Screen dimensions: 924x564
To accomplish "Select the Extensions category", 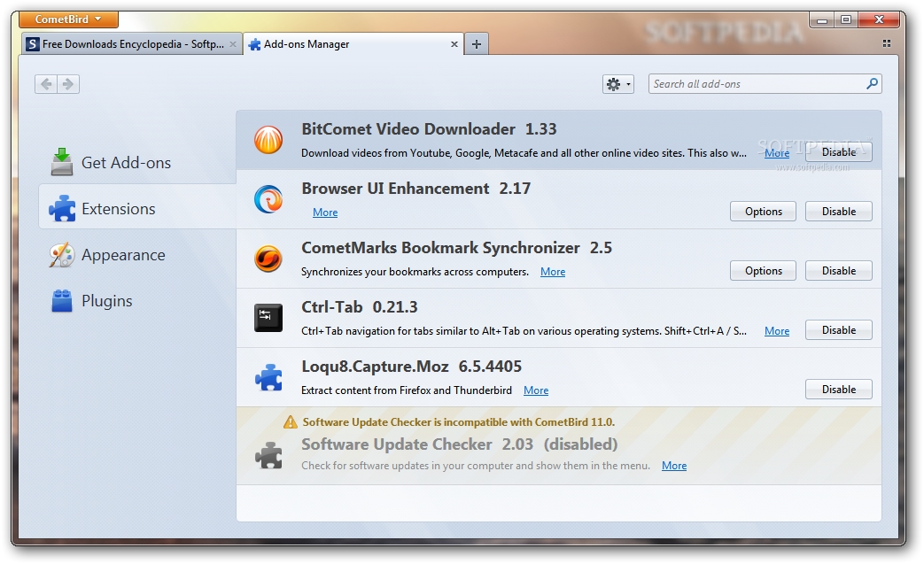I will (x=137, y=208).
